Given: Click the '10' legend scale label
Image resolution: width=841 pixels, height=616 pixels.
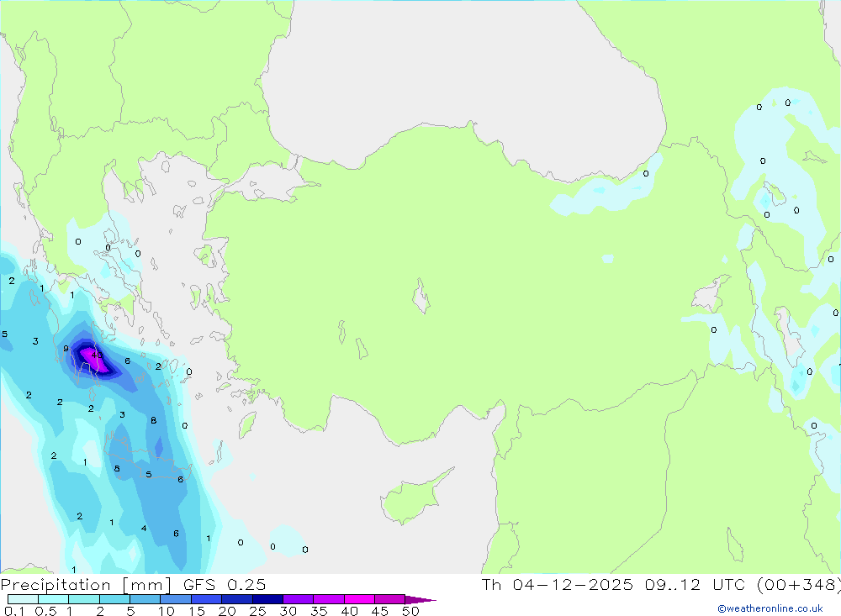Looking at the screenshot, I should (x=167, y=611).
